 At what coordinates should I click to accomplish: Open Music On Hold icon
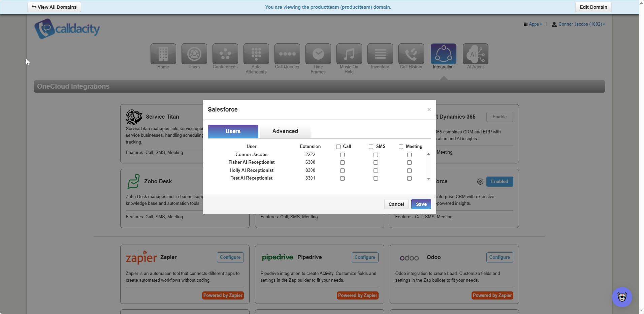[x=349, y=54]
